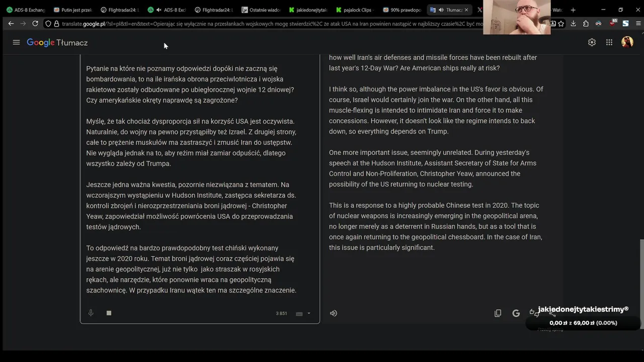Stop source text audio playback
The width and height of the screenshot is (644, 362).
[109, 313]
